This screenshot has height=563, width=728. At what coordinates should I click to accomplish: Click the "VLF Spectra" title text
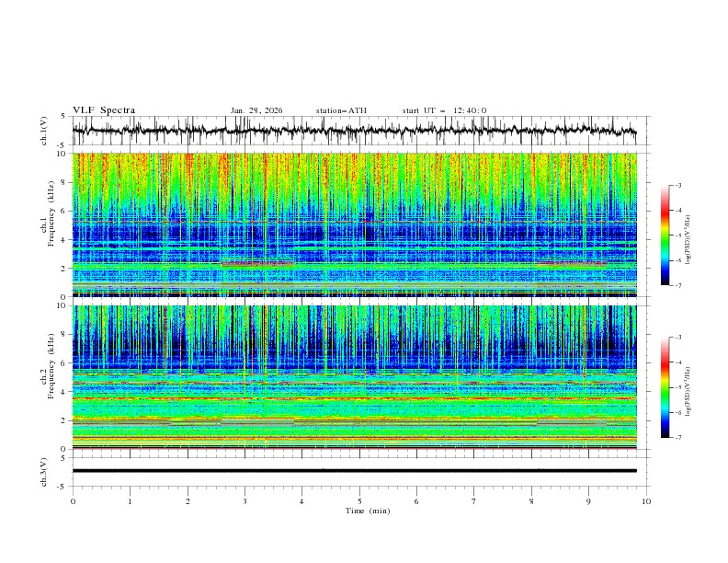(104, 110)
